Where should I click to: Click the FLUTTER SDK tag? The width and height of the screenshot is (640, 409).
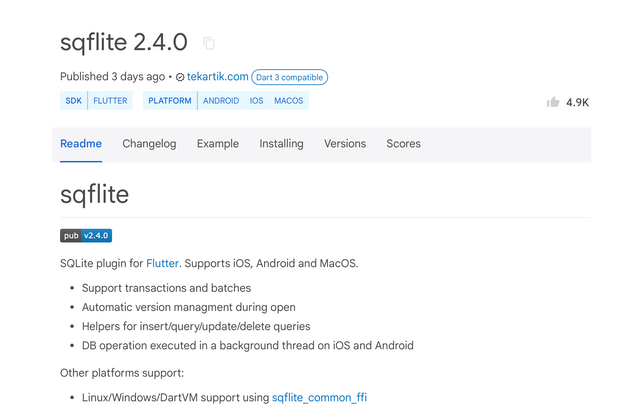point(111,101)
